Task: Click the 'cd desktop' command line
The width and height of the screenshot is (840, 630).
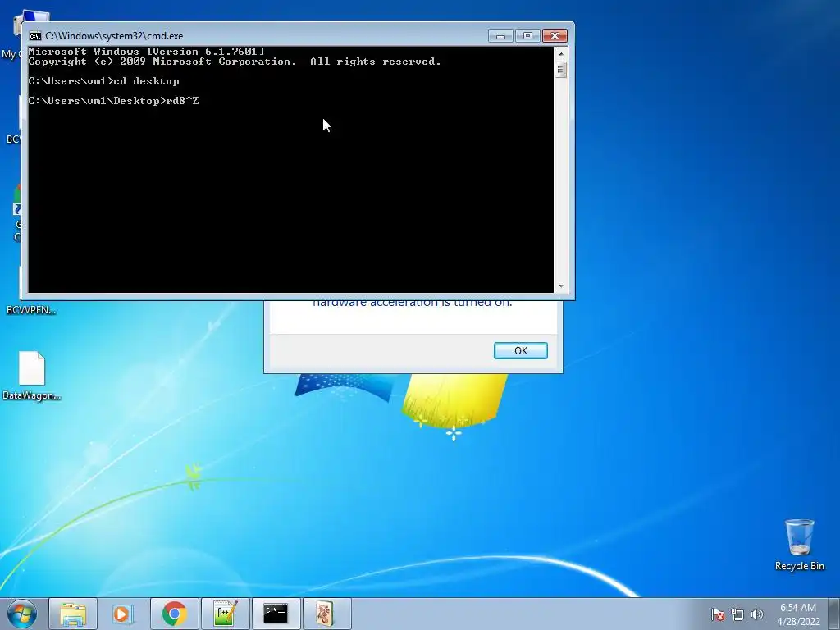Action: click(x=146, y=81)
